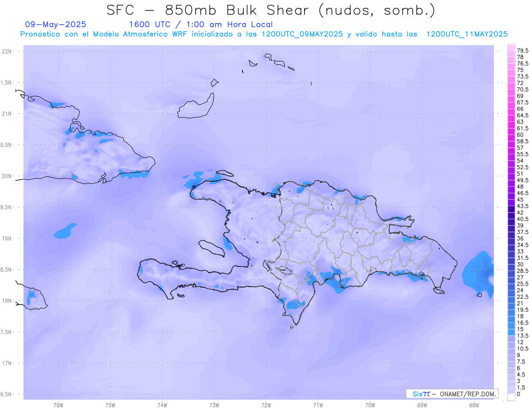Image resolution: width=532 pixels, height=411 pixels.
Task: Click the 15 value on the color scale
Action: (520, 329)
